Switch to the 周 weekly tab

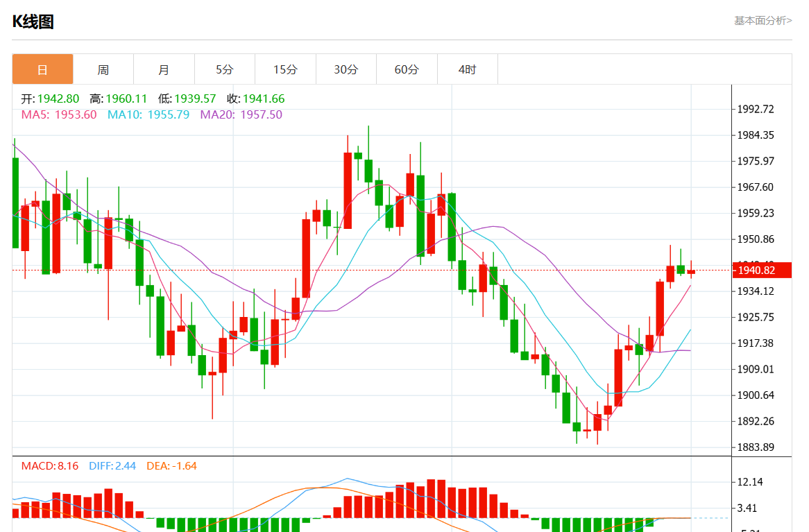point(103,69)
